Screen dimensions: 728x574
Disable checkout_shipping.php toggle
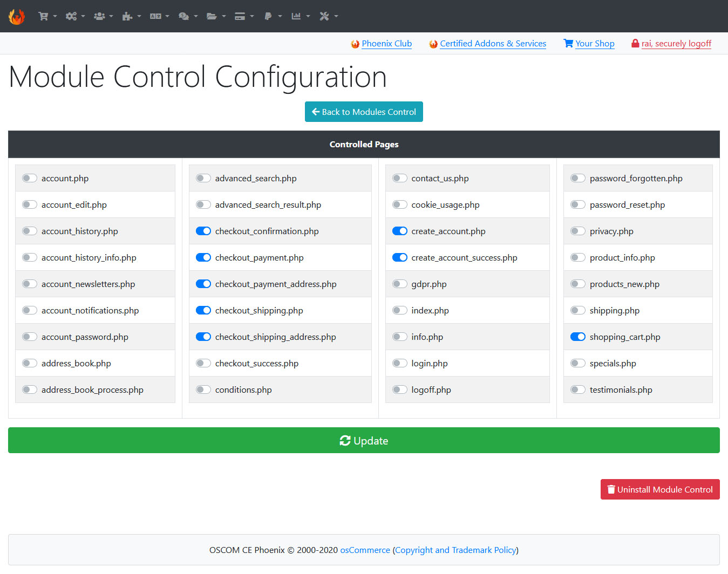(x=203, y=310)
